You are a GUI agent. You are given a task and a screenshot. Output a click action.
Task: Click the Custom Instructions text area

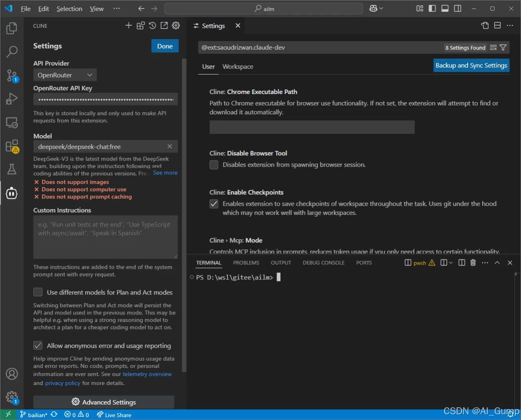106,237
